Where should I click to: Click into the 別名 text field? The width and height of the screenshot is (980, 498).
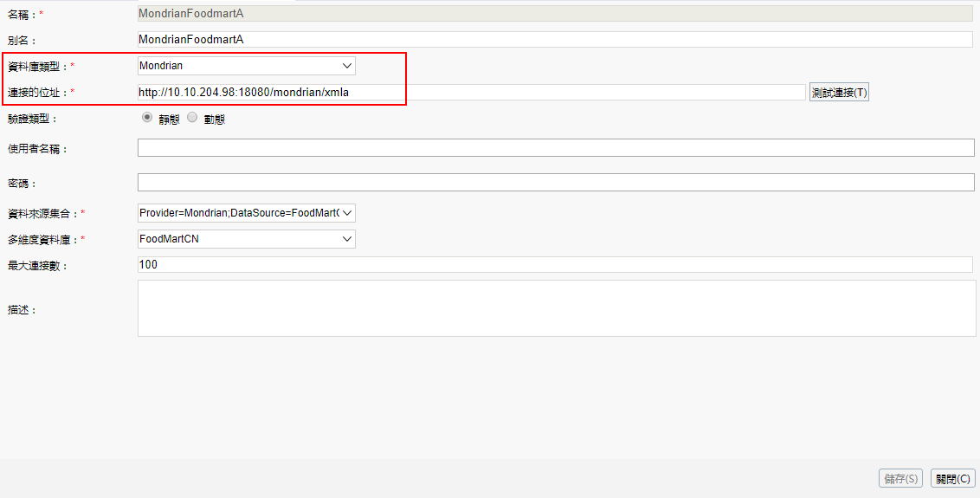(554, 40)
